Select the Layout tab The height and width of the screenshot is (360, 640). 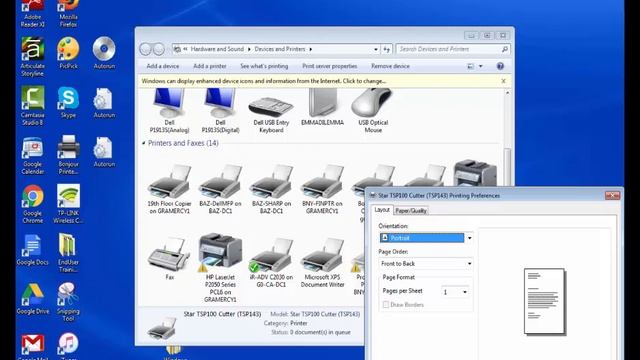coord(382,210)
